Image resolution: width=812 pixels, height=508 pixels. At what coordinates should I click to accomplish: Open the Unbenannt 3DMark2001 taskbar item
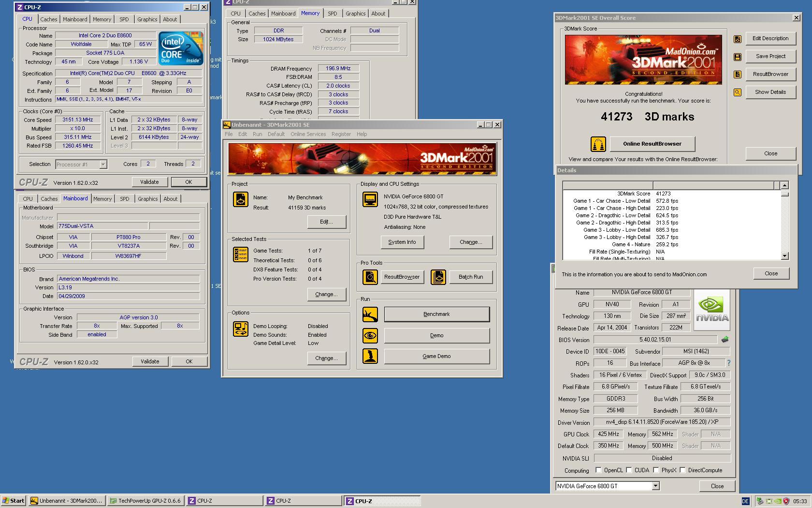tap(66, 501)
